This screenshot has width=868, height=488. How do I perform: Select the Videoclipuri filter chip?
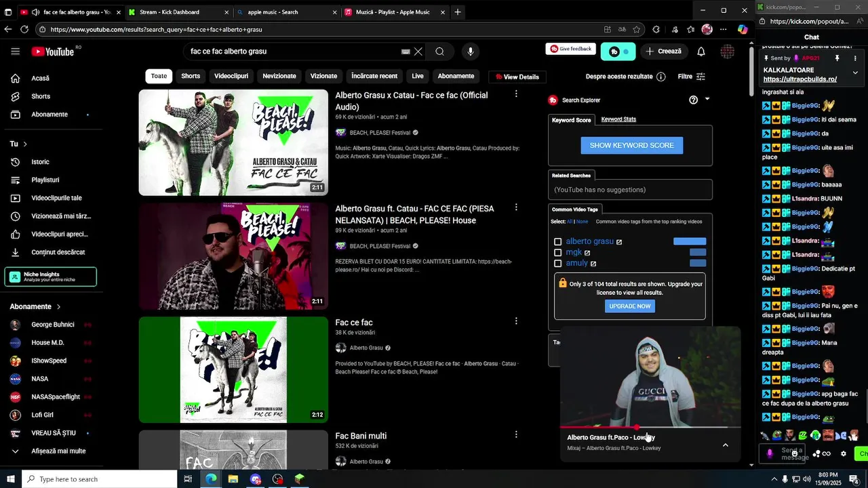click(x=231, y=76)
